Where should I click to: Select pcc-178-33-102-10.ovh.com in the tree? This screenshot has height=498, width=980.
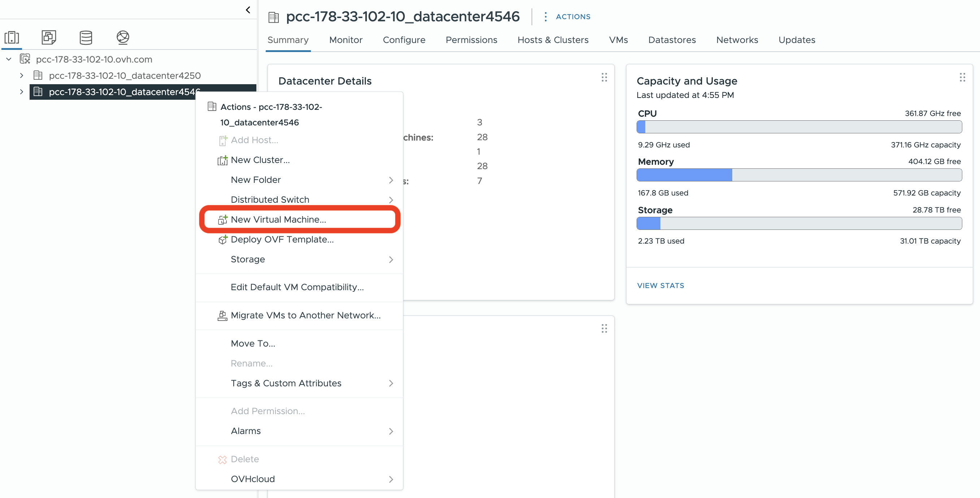click(94, 59)
